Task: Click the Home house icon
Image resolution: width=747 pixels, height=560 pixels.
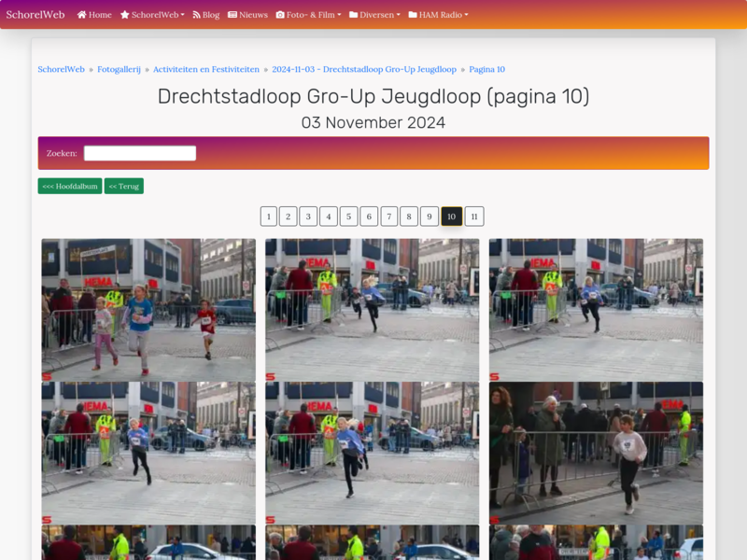Action: click(81, 15)
